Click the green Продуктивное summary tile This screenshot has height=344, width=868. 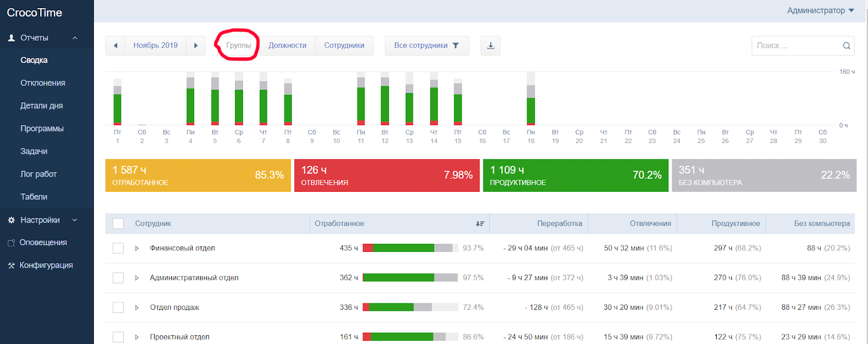[x=576, y=176]
